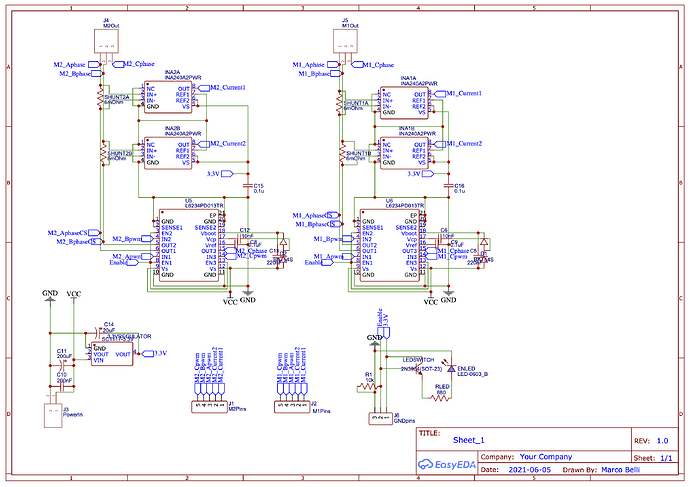Select the U5 L6234PD013TR driver IC
The width and height of the screenshot is (690, 487).
point(189,245)
